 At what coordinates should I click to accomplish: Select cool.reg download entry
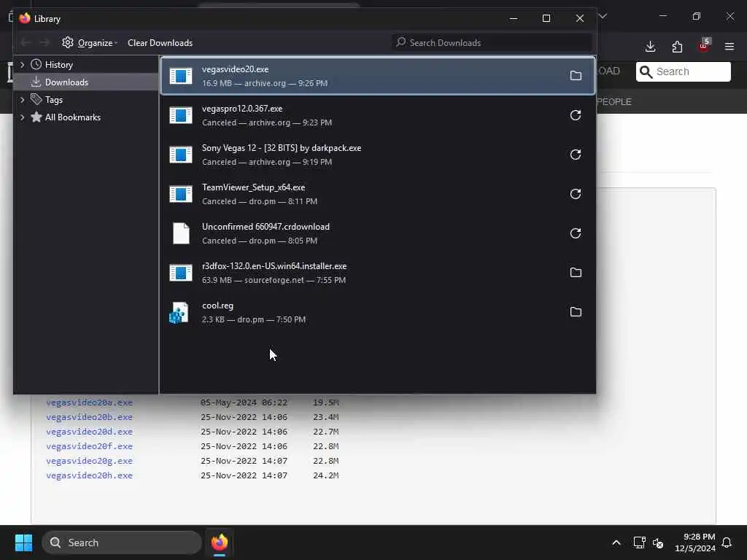[378, 312]
